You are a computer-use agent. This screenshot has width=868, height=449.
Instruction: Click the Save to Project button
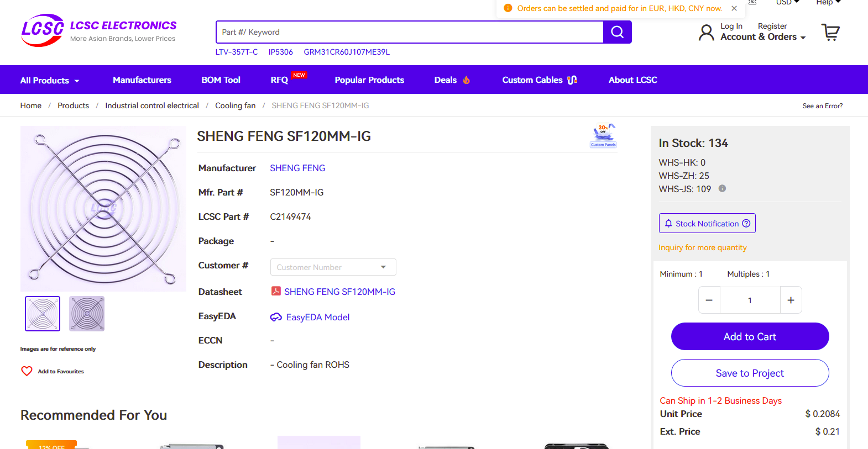point(750,373)
